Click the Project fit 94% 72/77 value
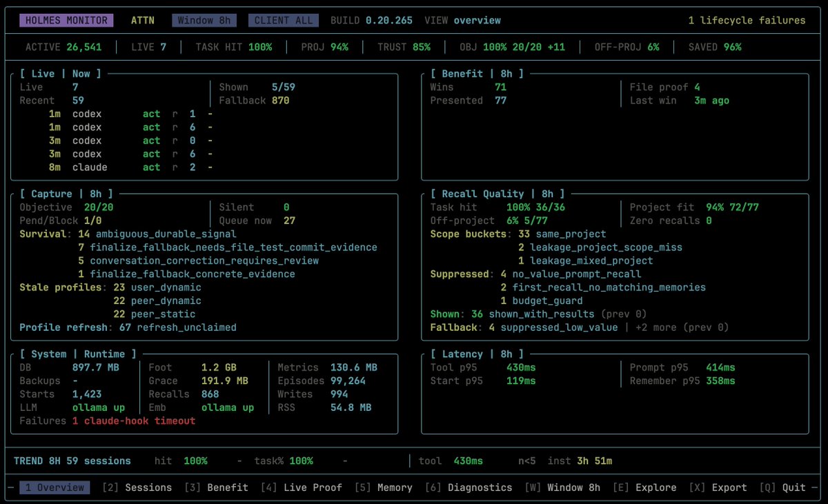 (x=694, y=208)
